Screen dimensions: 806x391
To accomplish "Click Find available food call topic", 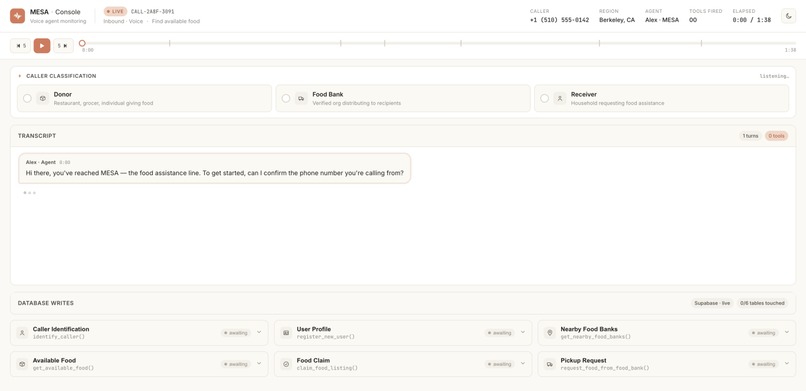I will pyautogui.click(x=176, y=22).
